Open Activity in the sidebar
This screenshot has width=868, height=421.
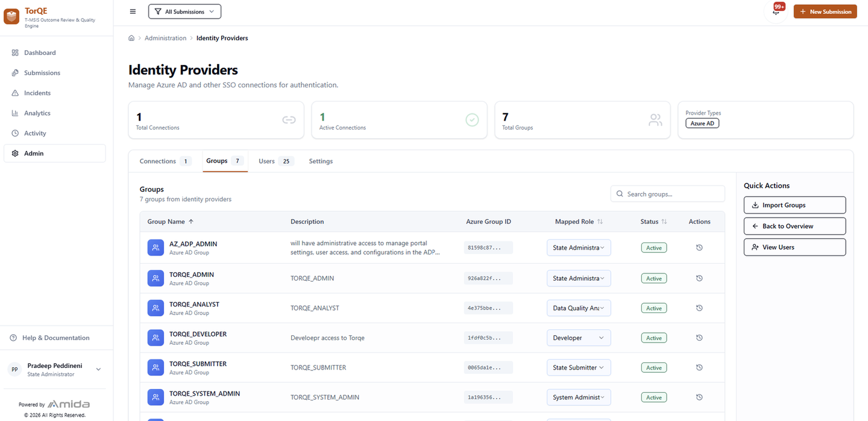coord(54,133)
